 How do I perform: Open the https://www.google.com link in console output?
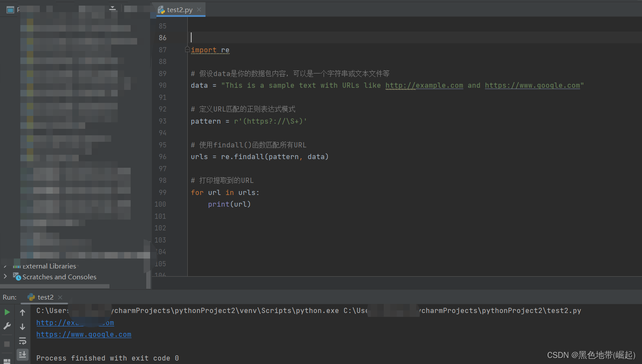pyautogui.click(x=84, y=334)
